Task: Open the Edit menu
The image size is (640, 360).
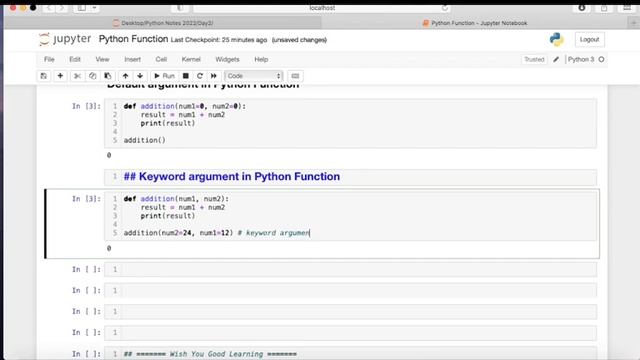Action: pyautogui.click(x=75, y=59)
